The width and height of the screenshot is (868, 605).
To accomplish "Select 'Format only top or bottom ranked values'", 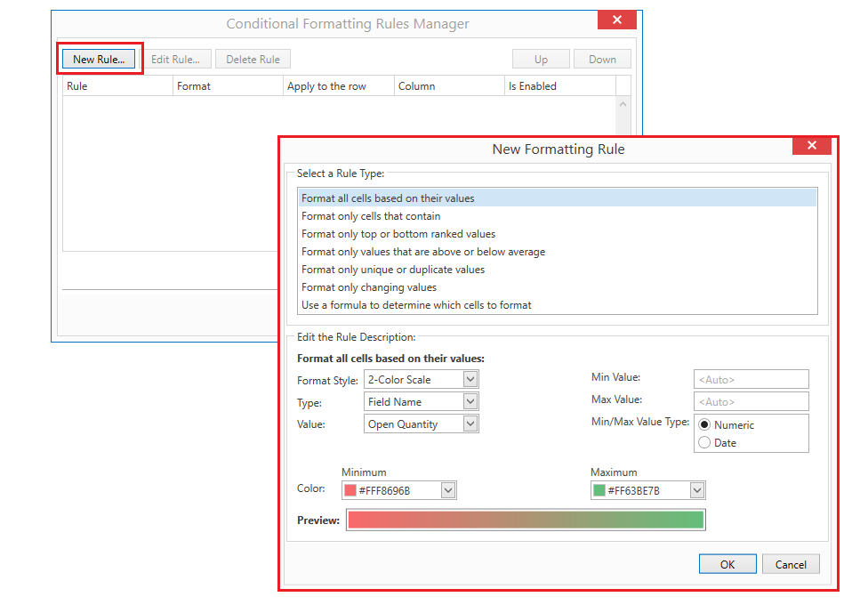I will (558, 234).
